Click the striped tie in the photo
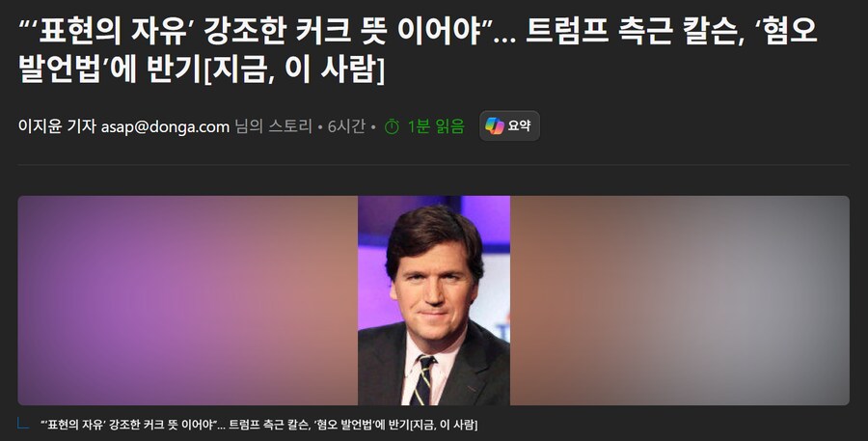 pyautogui.click(x=421, y=380)
